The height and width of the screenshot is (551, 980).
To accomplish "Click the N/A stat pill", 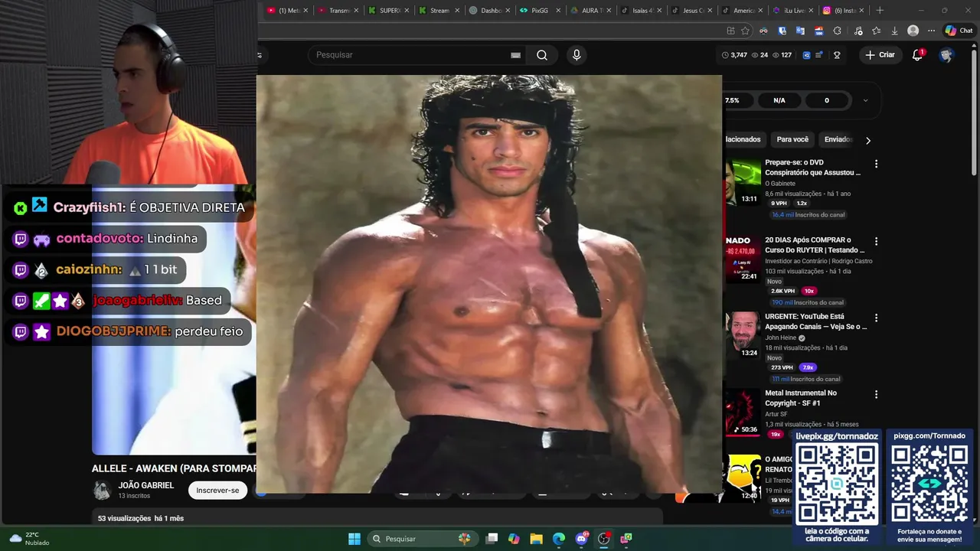I will [x=779, y=100].
